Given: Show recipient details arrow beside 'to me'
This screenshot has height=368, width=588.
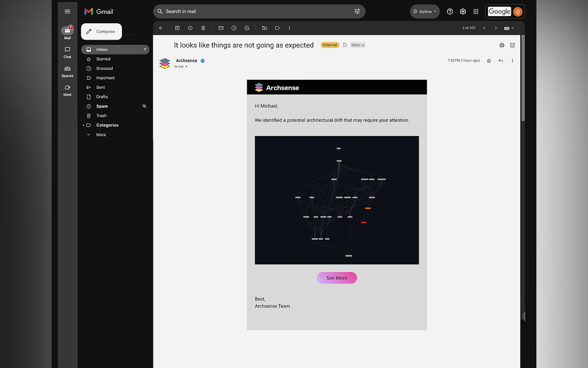Looking at the screenshot, I should 186,67.
